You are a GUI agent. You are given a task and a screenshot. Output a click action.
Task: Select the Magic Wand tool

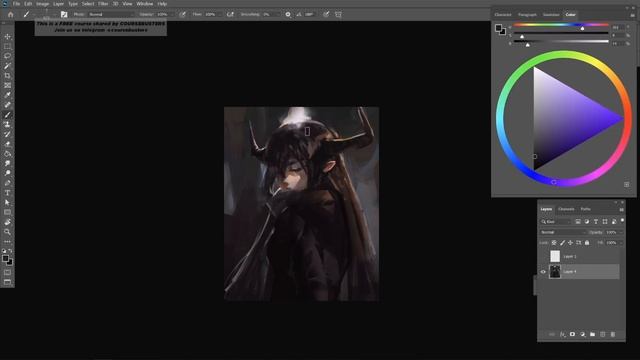pyautogui.click(x=7, y=66)
